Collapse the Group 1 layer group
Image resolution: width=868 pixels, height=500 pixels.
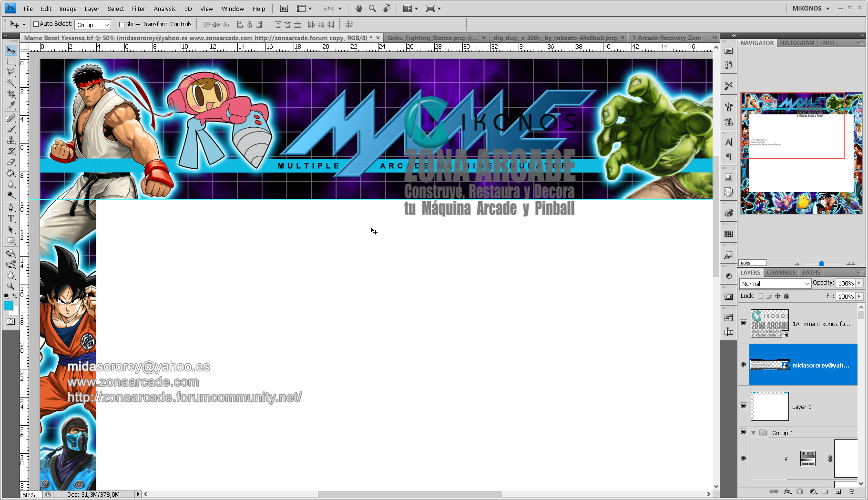point(754,433)
